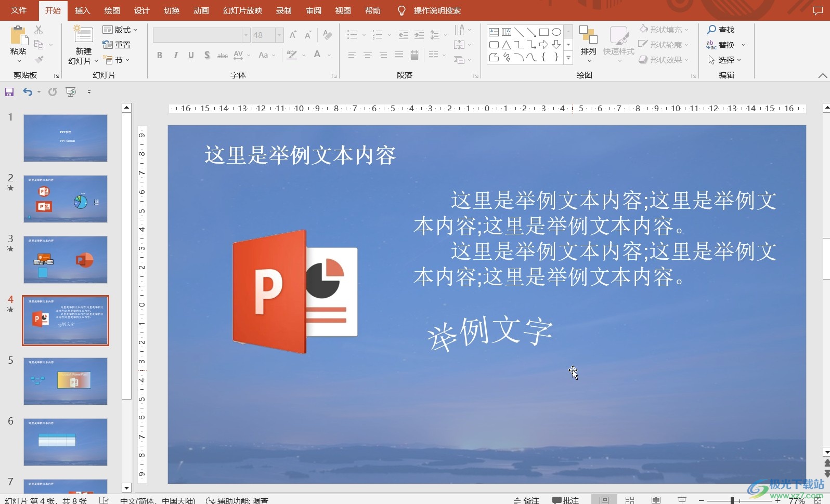Click the New Slide icon
This screenshot has height=504, width=830.
coord(83,35)
